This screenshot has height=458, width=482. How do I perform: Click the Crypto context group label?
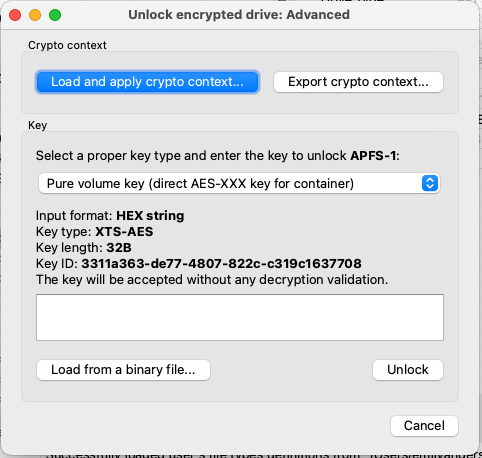click(67, 45)
